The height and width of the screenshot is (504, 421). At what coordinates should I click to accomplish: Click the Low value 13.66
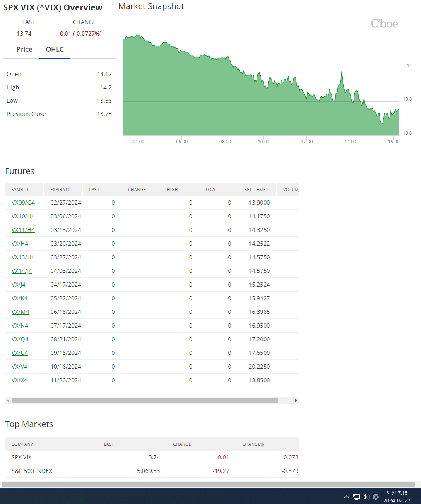(x=104, y=101)
